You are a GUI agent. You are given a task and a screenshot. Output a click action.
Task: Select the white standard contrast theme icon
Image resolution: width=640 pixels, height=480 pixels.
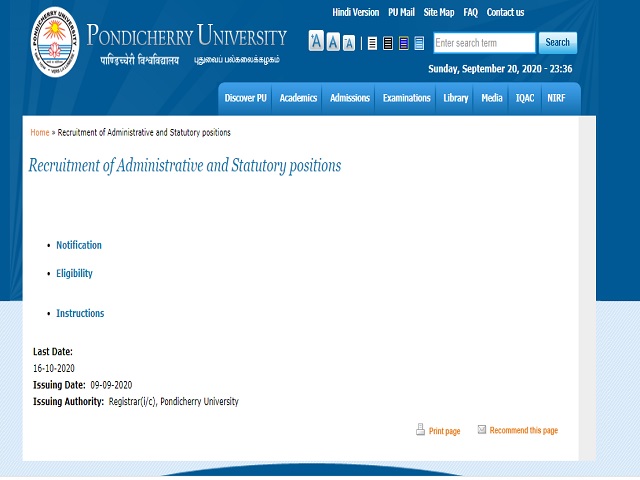coord(372,43)
